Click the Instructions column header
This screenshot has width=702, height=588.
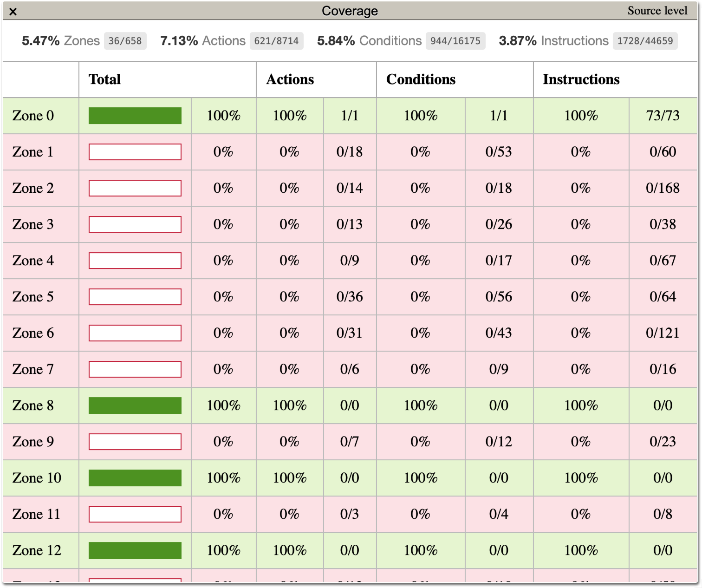616,79
